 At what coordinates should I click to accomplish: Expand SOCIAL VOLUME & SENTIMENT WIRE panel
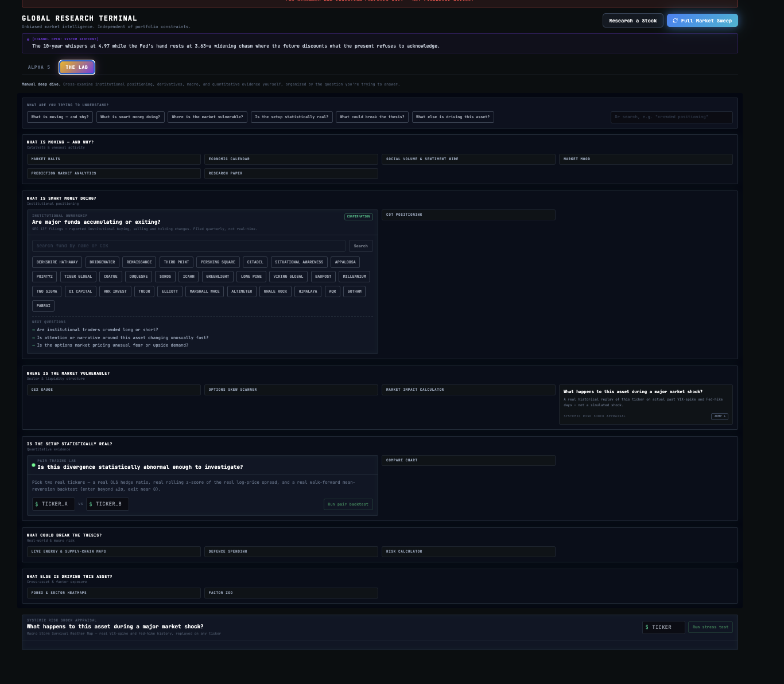pos(468,159)
